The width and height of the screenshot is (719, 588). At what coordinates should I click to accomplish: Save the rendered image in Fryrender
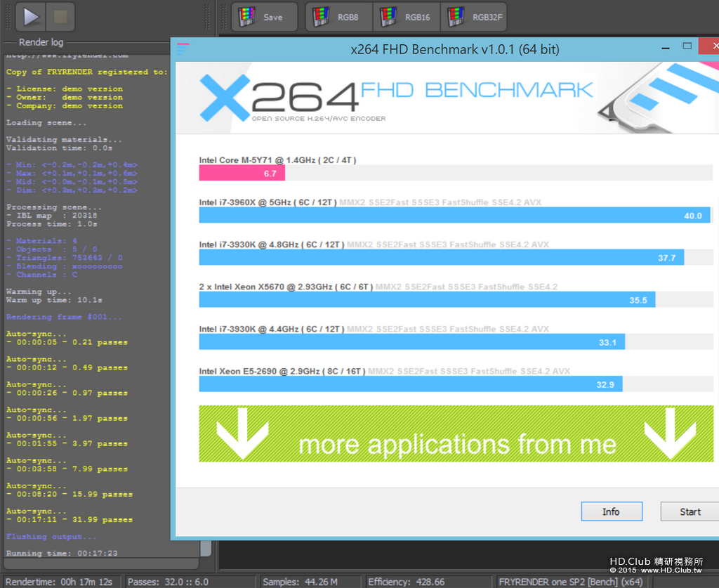pyautogui.click(x=265, y=17)
